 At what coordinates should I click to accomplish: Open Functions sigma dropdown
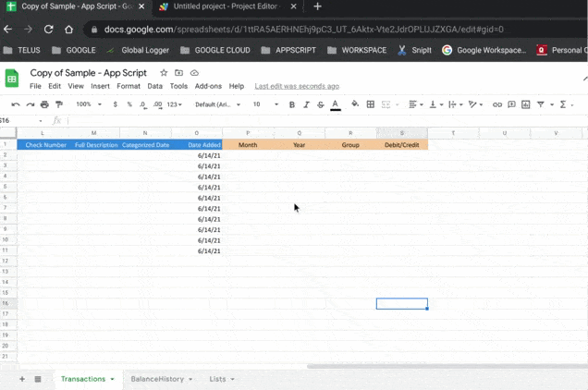[566, 104]
